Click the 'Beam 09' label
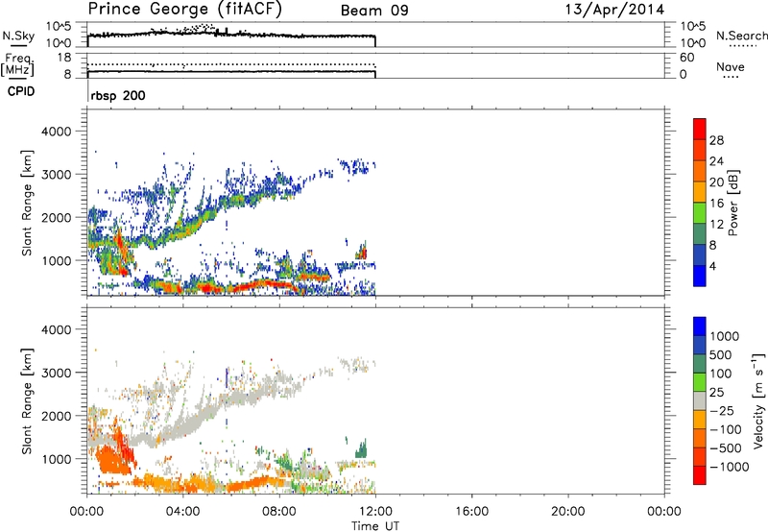The width and height of the screenshot is (768, 532). 374,11
